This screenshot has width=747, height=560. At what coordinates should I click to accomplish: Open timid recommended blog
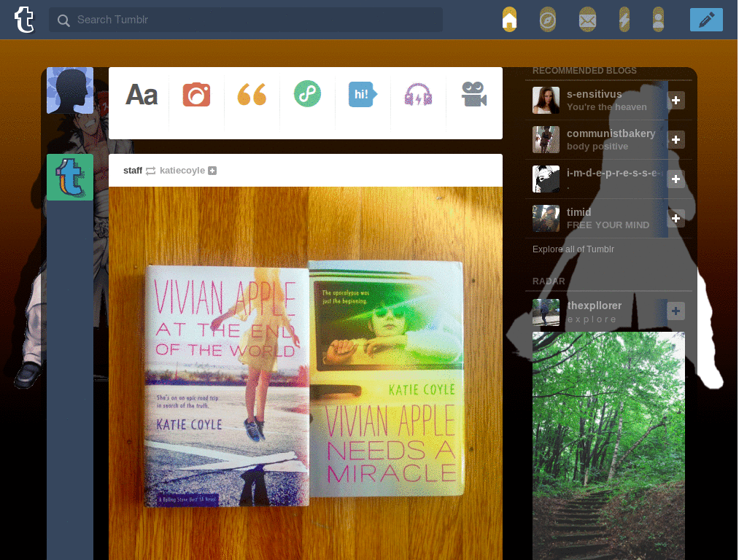[x=578, y=212]
